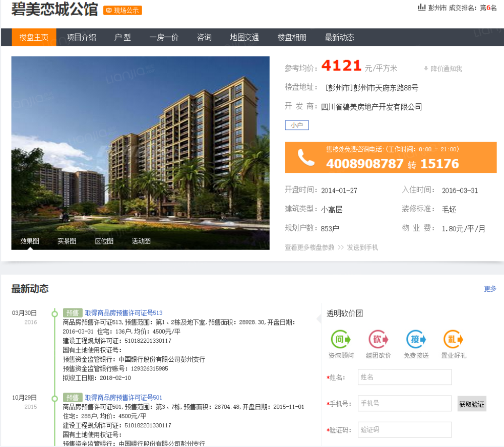Click the 碧美恋城公馆 title
The width and height of the screenshot is (504, 447).
[x=54, y=9]
